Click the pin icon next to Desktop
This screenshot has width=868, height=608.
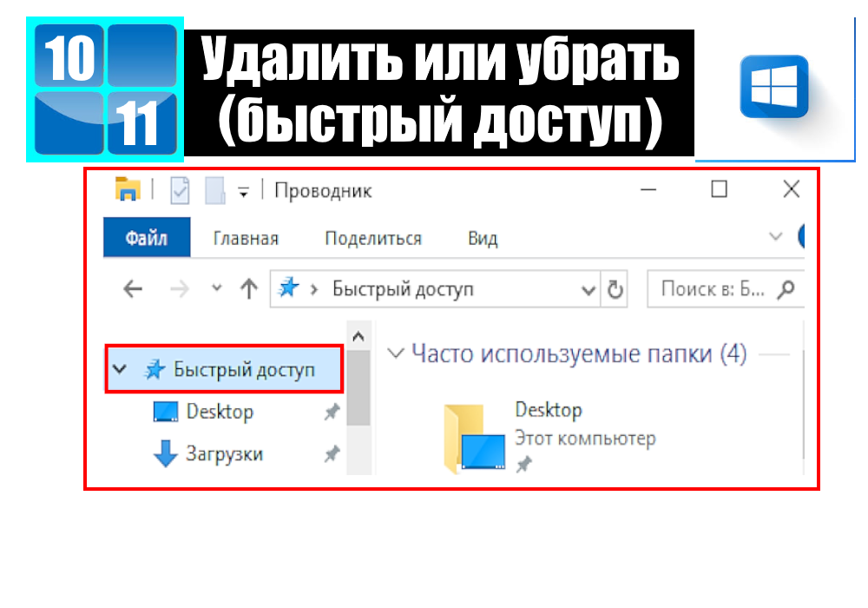click(332, 412)
